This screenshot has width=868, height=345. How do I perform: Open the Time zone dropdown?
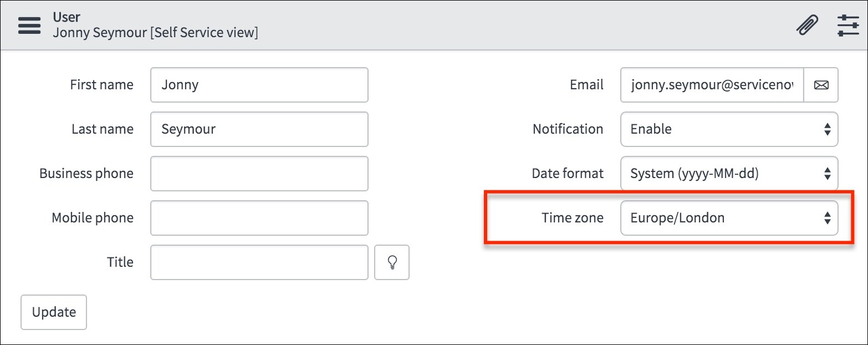729,218
